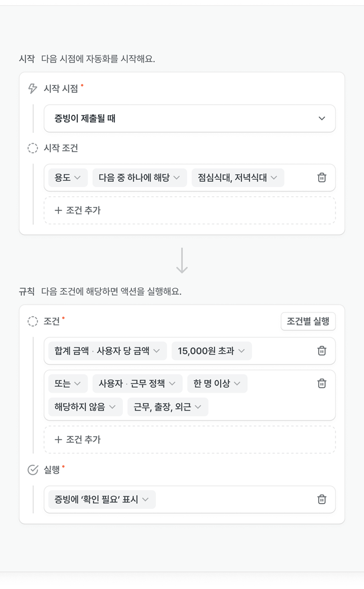Viewport: 364px width, 589px height.
Task: Delete the 용도 start condition row
Action: [322, 177]
